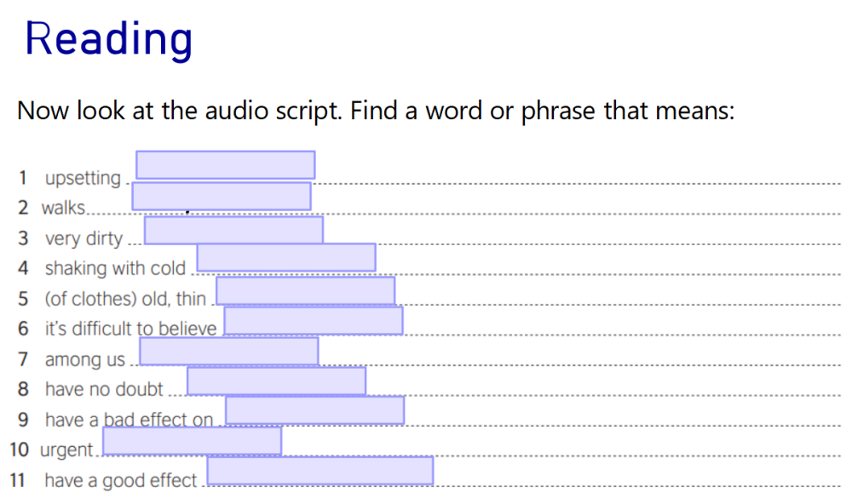Focus the 'have a good effect' input
The width and height of the screenshot is (852, 504).
319,471
